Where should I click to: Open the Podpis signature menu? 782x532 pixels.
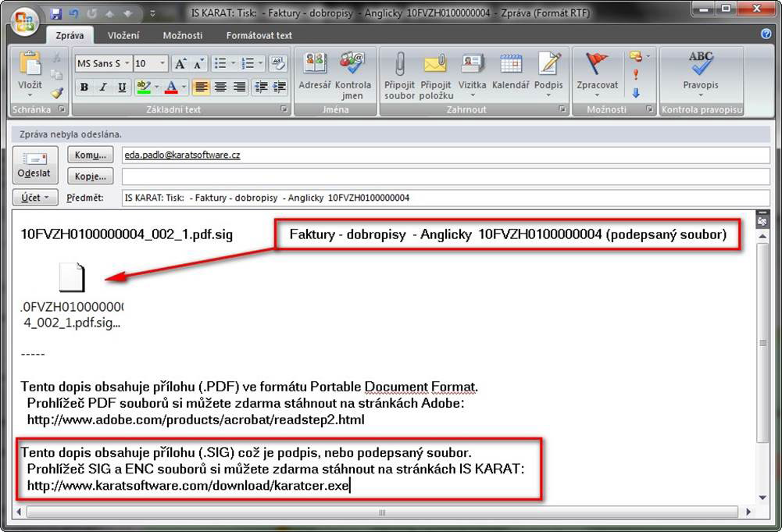(x=548, y=74)
